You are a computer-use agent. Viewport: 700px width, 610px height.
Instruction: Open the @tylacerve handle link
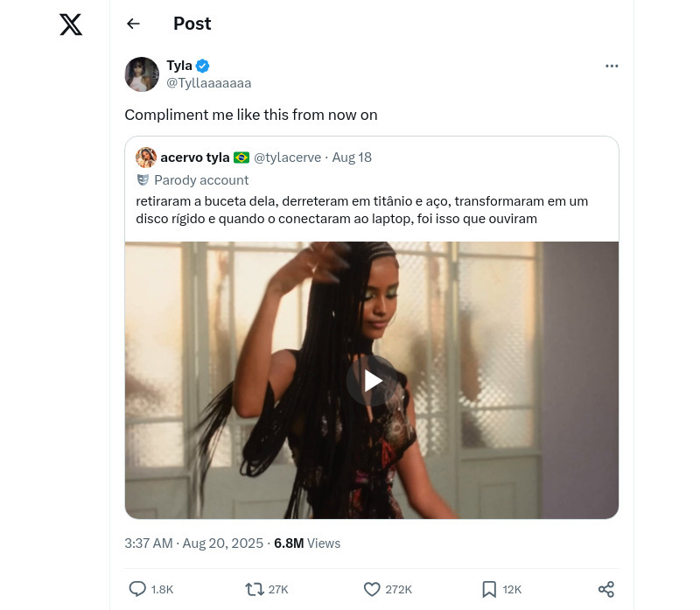click(287, 158)
